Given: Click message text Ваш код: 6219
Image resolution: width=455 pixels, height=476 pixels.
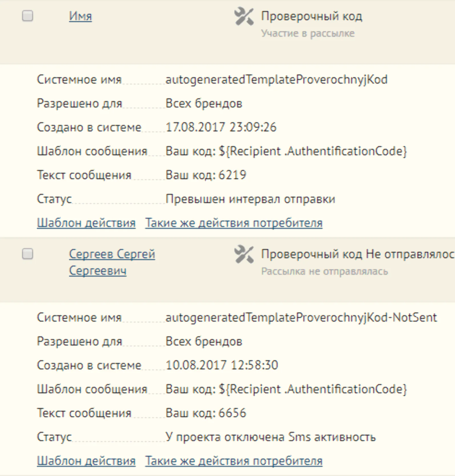Looking at the screenshot, I should coord(206,175).
